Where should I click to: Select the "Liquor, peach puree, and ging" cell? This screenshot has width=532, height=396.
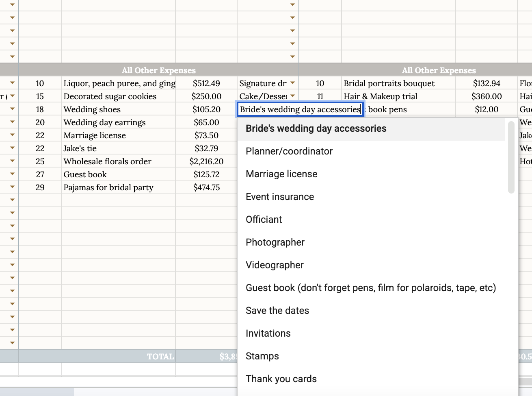tap(119, 83)
